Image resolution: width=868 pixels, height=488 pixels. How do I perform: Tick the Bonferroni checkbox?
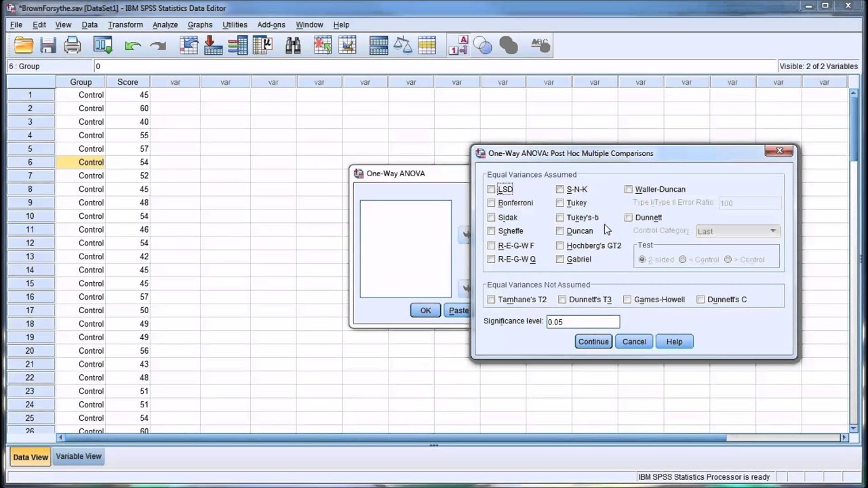491,203
